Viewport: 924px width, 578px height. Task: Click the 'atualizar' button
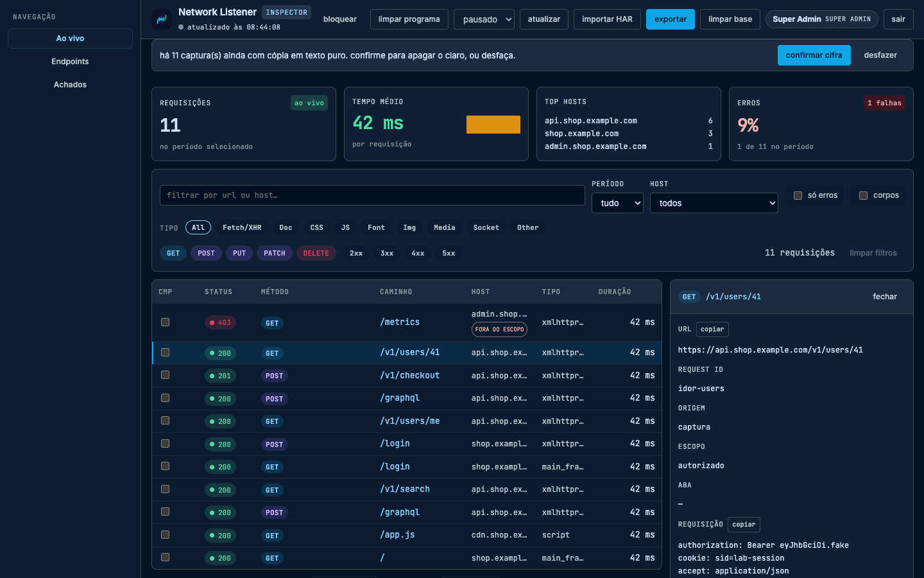coord(544,19)
